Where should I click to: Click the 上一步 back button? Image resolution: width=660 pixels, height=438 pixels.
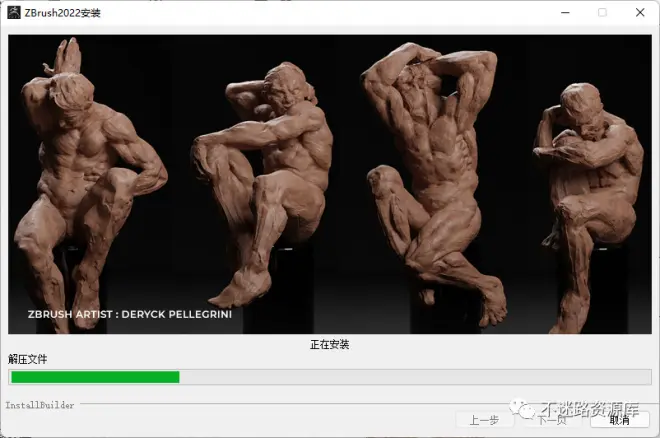coord(484,419)
